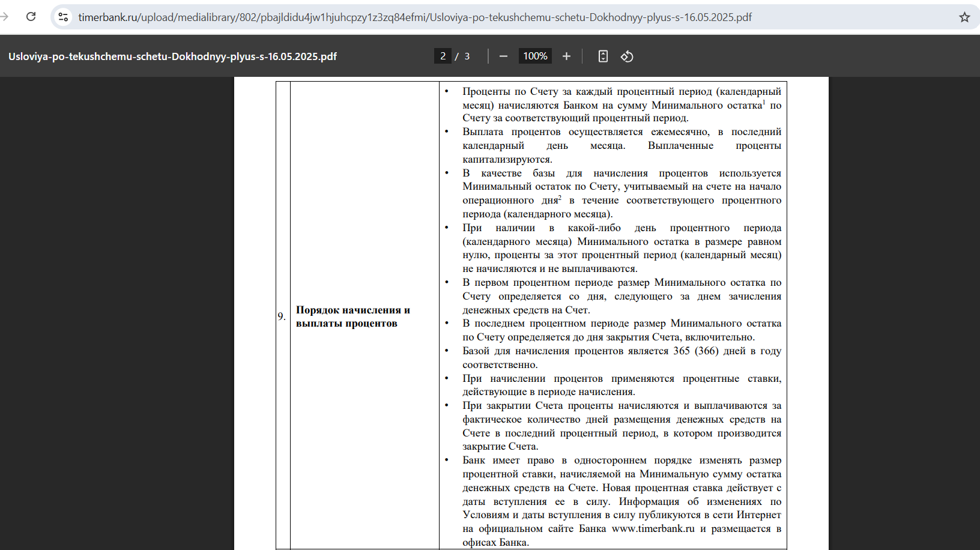Zoom in the PDF with plus button

[566, 56]
